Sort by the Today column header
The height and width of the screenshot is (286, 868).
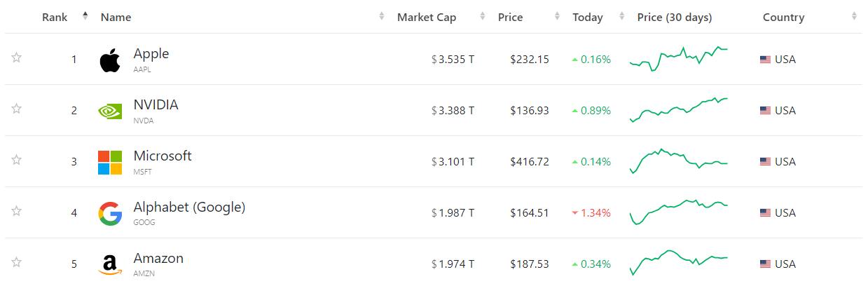click(587, 18)
